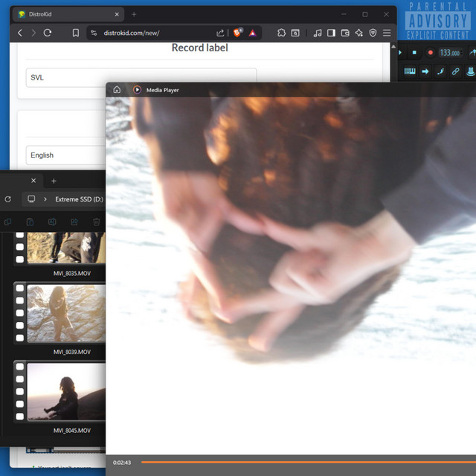Select the MVI_8045.MOV video thumbnail

[x=59, y=392]
